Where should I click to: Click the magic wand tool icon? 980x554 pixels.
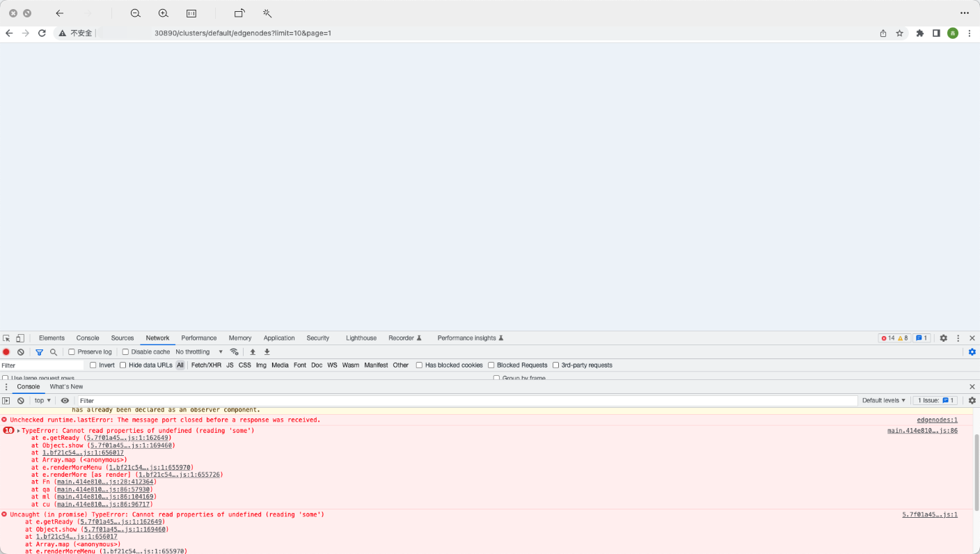267,13
